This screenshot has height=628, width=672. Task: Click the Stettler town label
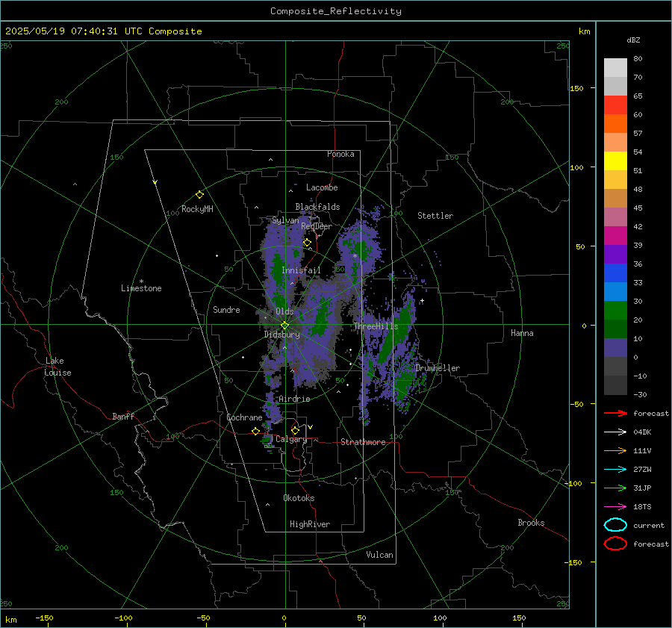pyautogui.click(x=435, y=216)
